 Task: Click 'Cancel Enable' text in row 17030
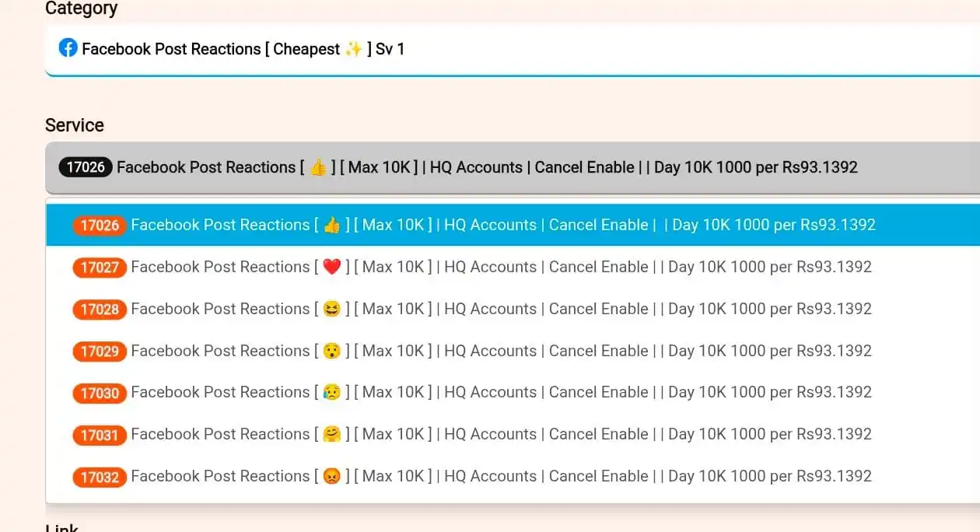(599, 392)
